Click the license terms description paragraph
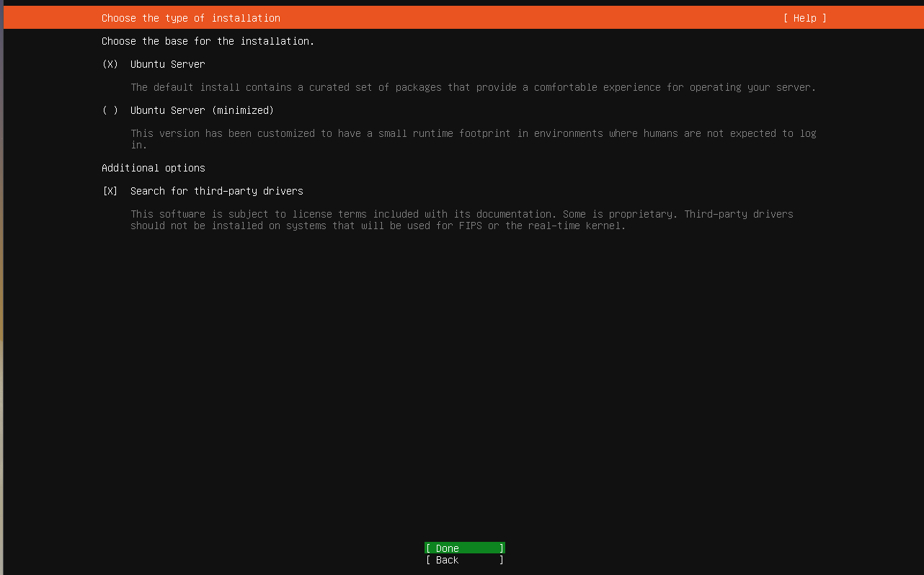 461,214
